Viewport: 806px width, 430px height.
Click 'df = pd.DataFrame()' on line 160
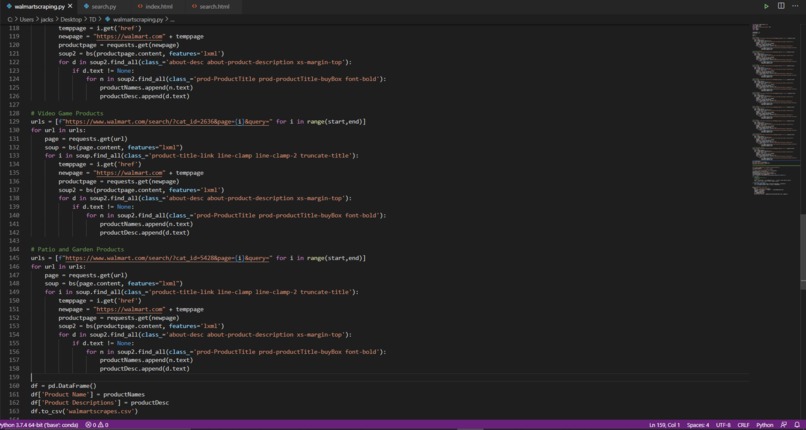(x=64, y=386)
